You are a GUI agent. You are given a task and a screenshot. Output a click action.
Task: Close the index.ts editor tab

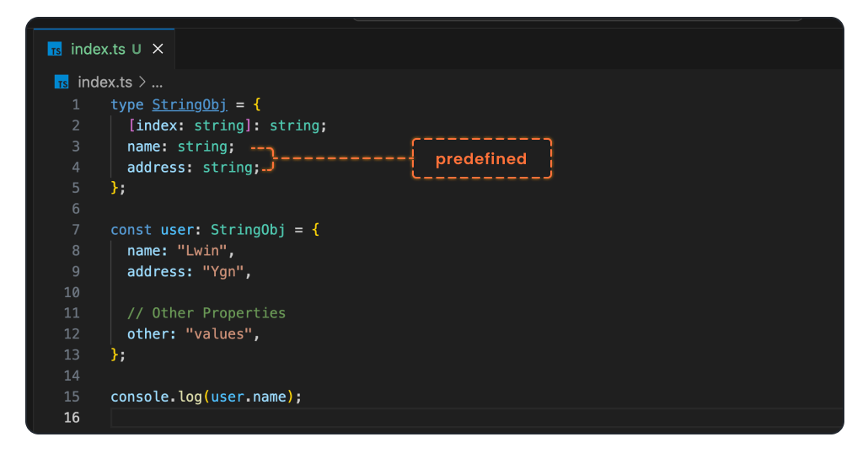tap(158, 50)
